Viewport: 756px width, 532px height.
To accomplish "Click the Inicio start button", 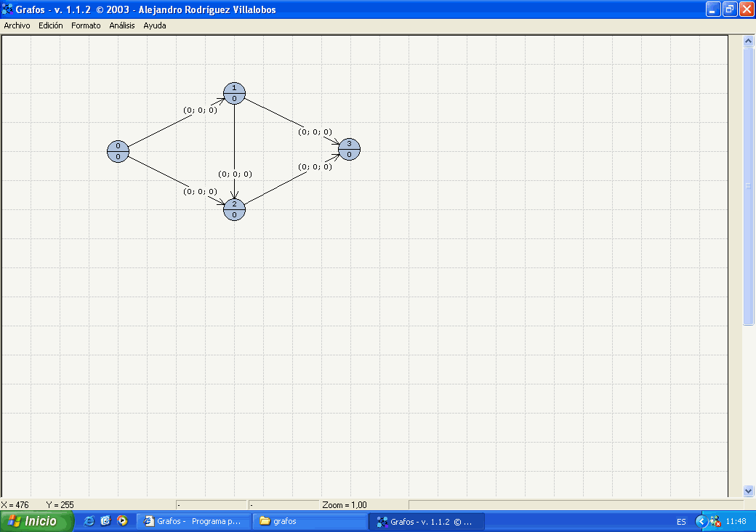I will pos(37,521).
